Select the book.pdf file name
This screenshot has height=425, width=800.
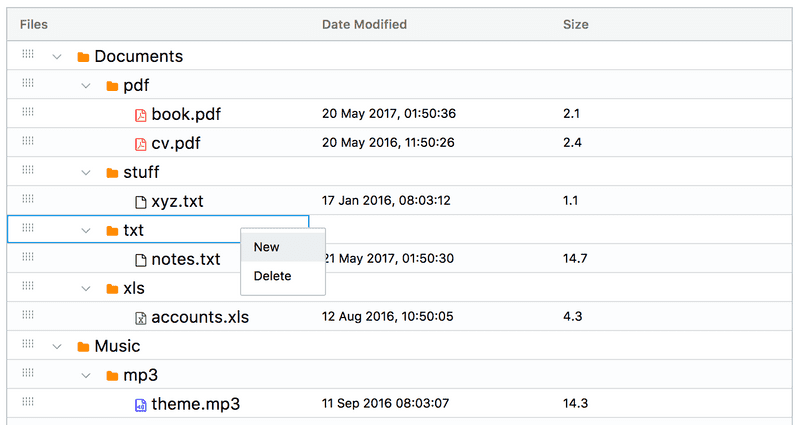(x=186, y=114)
